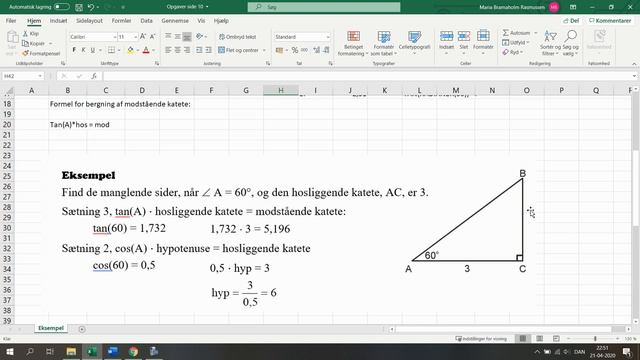
Task: Increase font size with the larger A
Action: [143, 37]
